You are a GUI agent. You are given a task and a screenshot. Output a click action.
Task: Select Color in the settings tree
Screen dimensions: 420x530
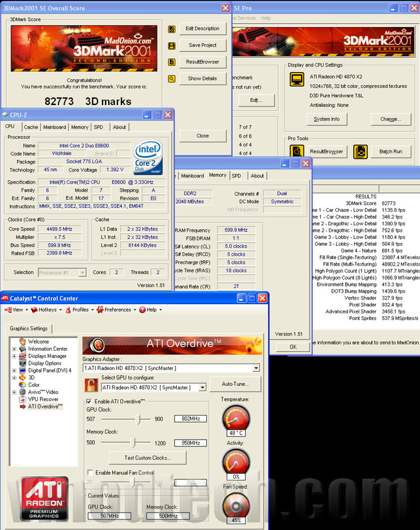[x=34, y=385]
